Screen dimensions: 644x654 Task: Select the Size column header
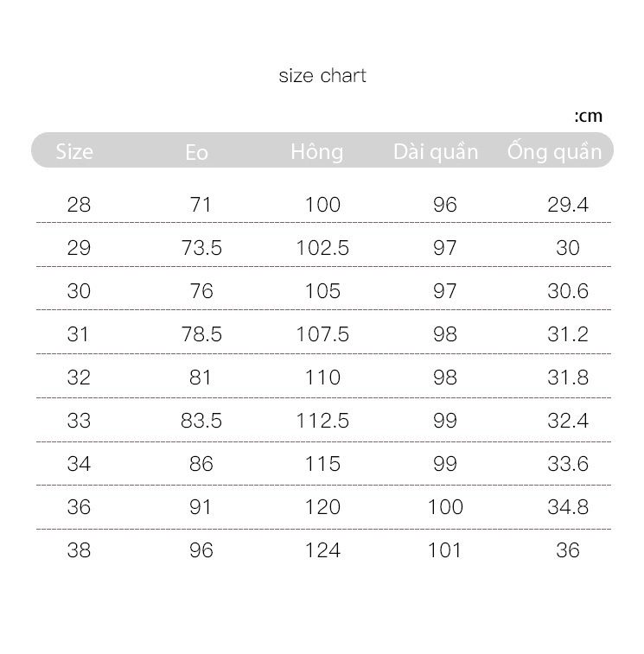[74, 151]
